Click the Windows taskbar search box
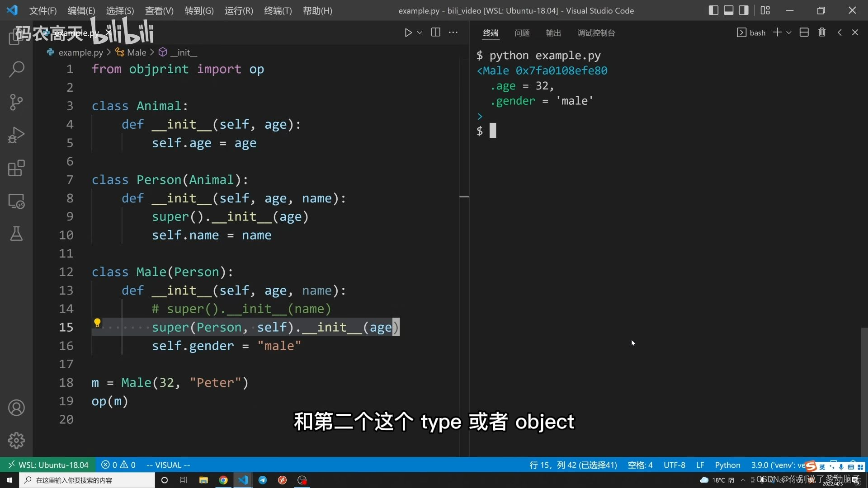The image size is (868, 488). pos(87,480)
